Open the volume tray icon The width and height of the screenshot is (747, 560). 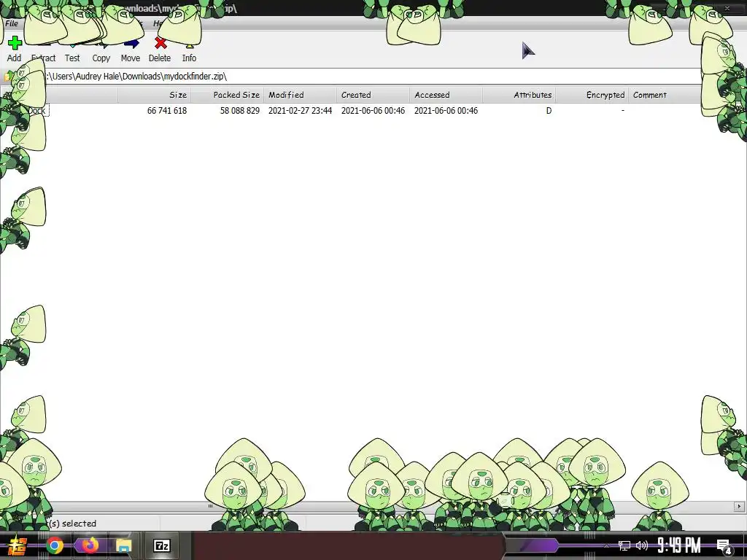tap(642, 545)
